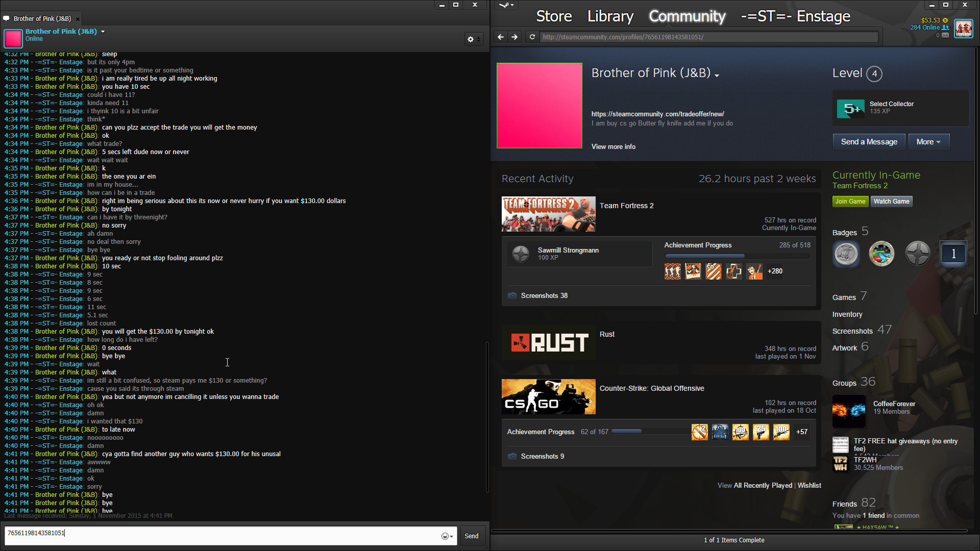Open the +280 achievements badge
This screenshot has width=980, height=551.
coord(775,271)
